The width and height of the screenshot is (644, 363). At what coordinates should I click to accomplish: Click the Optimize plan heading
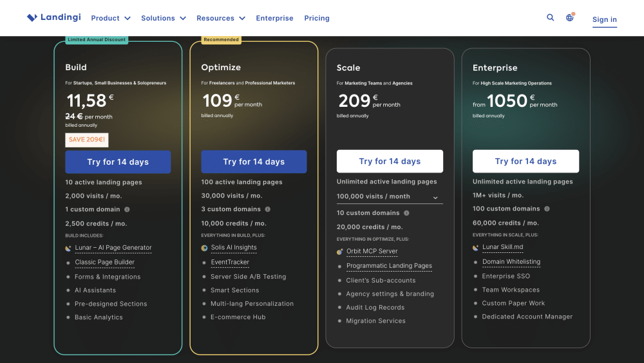tap(221, 68)
